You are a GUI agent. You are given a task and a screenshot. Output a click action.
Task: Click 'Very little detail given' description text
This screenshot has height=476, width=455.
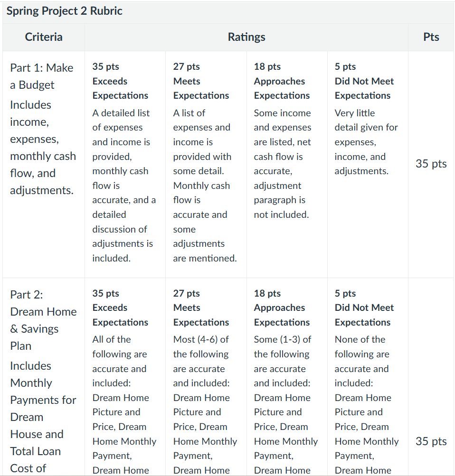click(366, 142)
